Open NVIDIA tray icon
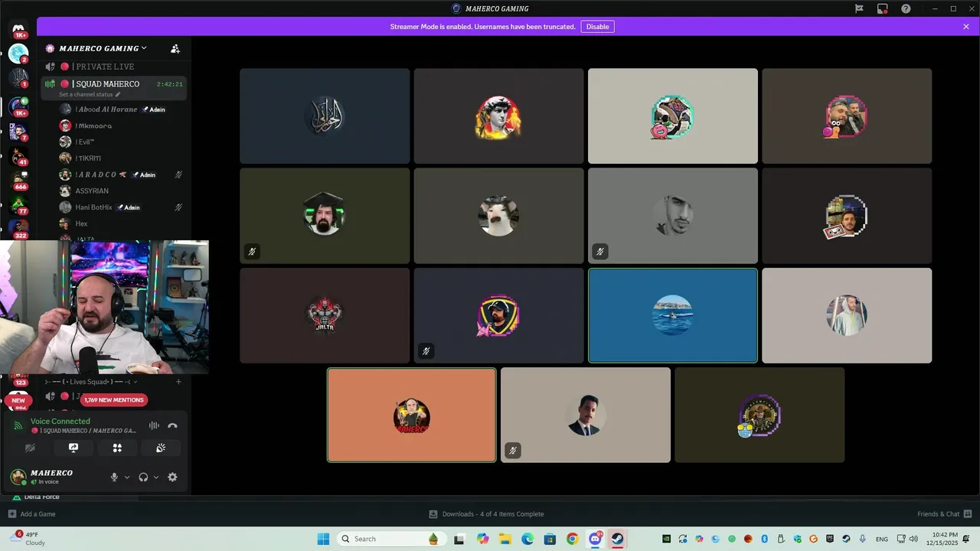Viewport: 980px width, 551px height. point(666,539)
